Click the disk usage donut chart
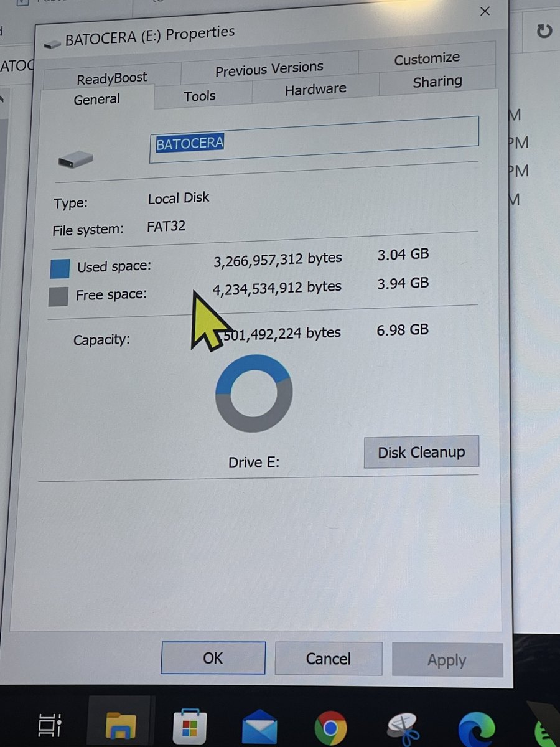 click(254, 394)
